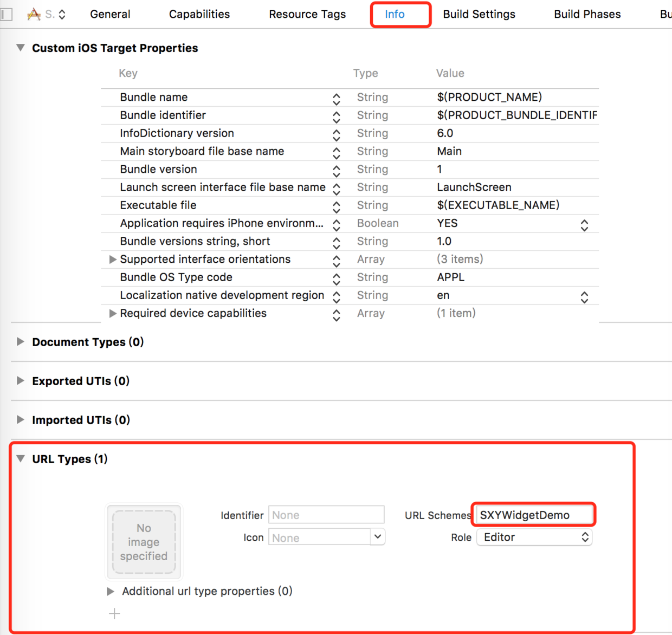Open key stepper for Launch screen interface row

pos(337,189)
